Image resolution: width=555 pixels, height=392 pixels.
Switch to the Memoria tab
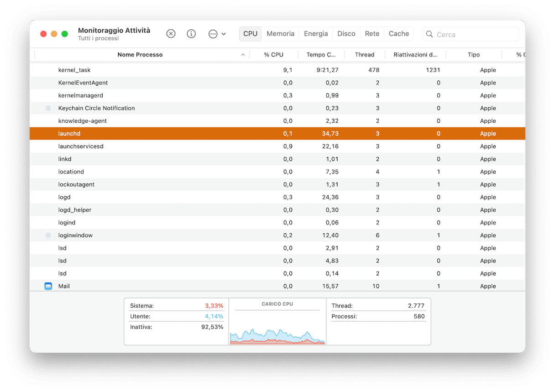280,34
